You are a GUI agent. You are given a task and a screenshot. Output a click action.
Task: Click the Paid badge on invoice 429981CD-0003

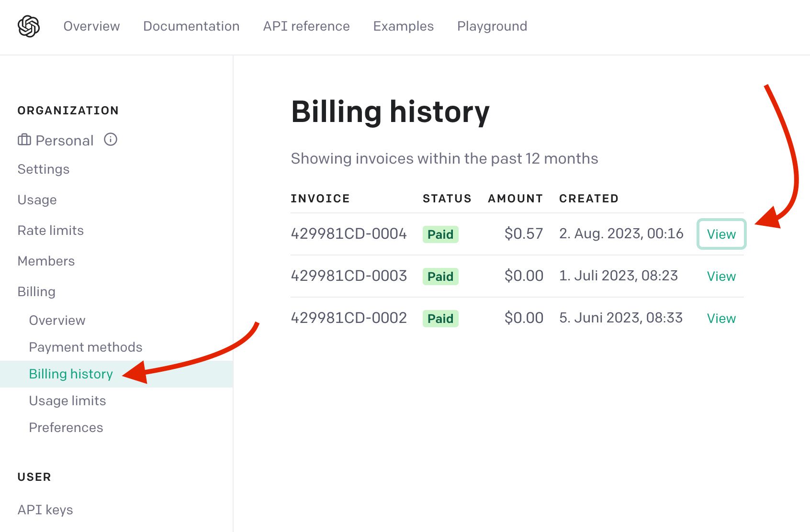coord(440,276)
